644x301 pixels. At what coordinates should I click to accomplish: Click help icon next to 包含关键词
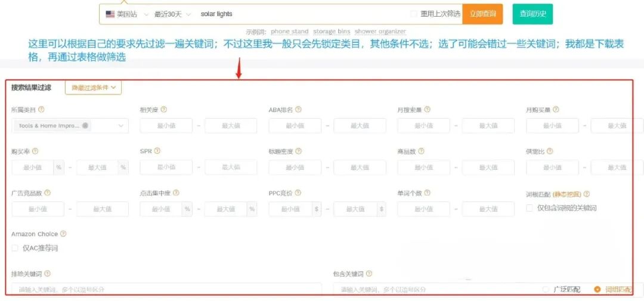pos(369,274)
